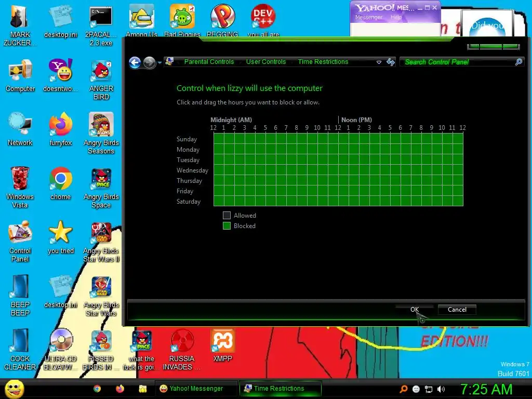This screenshot has height=399, width=532.
Task: Open Angry Birds Space shortcut
Action: coord(101,187)
